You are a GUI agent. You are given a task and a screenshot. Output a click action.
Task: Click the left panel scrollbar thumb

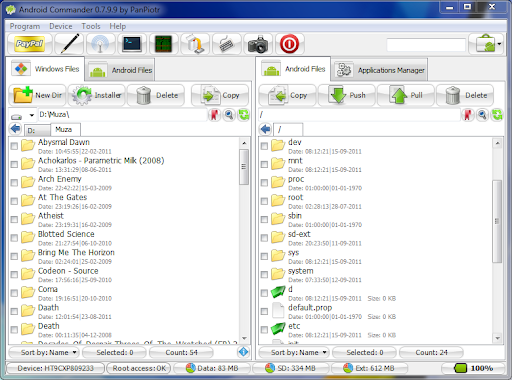(x=244, y=167)
